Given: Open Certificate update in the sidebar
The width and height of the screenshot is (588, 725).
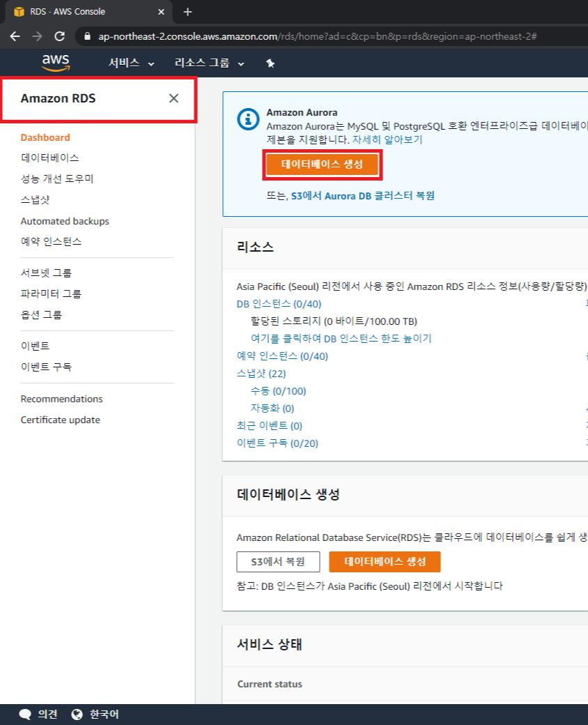Looking at the screenshot, I should (x=60, y=420).
